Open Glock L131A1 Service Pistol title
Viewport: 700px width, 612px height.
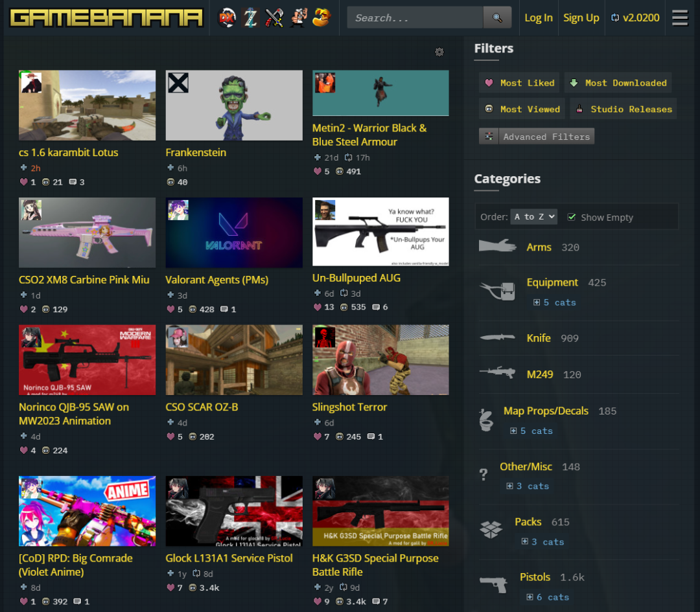(x=229, y=558)
